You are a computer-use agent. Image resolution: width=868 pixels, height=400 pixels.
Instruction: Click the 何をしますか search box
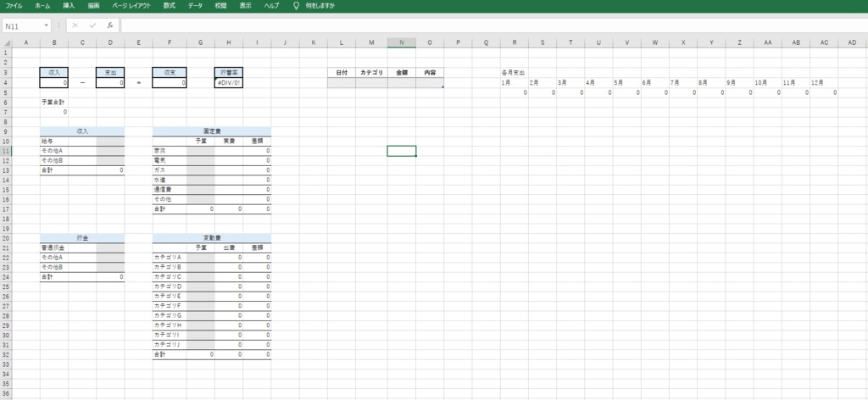(x=320, y=6)
